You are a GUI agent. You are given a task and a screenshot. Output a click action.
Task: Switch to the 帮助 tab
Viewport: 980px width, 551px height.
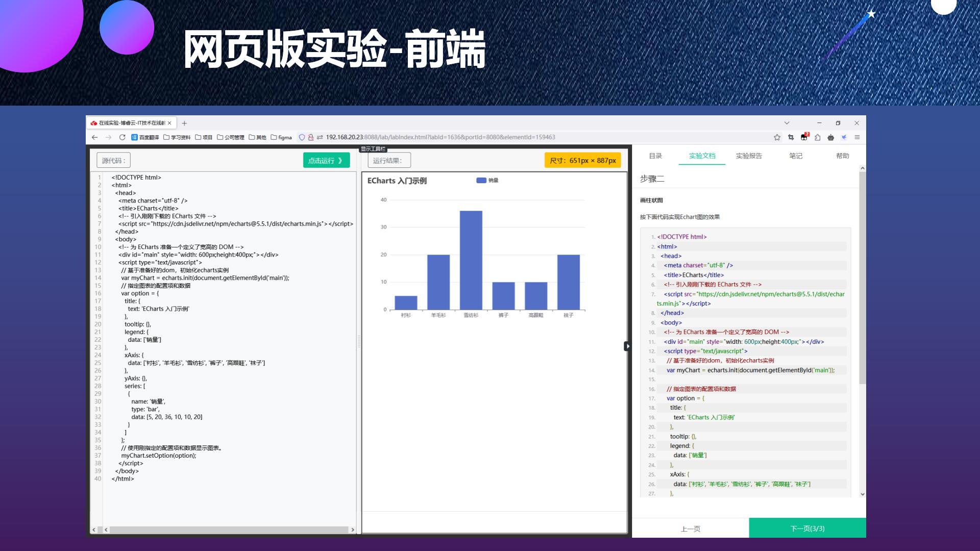pyautogui.click(x=843, y=156)
